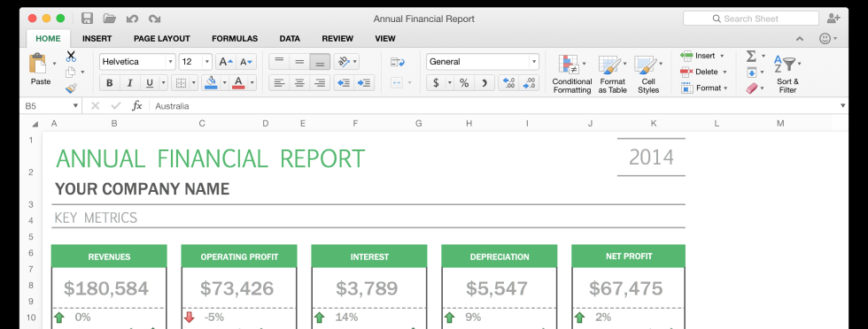The width and height of the screenshot is (868, 329).
Task: Save the workbook with the floppy disk icon
Action: coord(87,19)
